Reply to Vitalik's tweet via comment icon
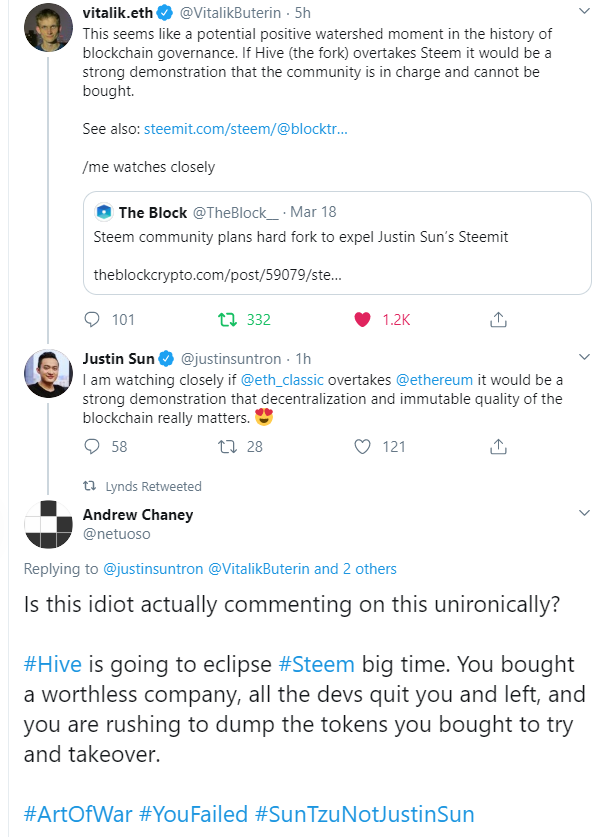Image resolution: width=602 pixels, height=837 pixels. tap(93, 320)
